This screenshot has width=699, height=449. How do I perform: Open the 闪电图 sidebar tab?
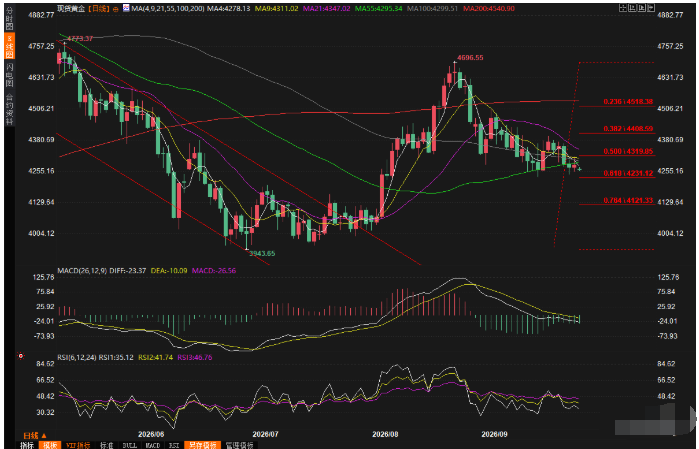(x=9, y=74)
